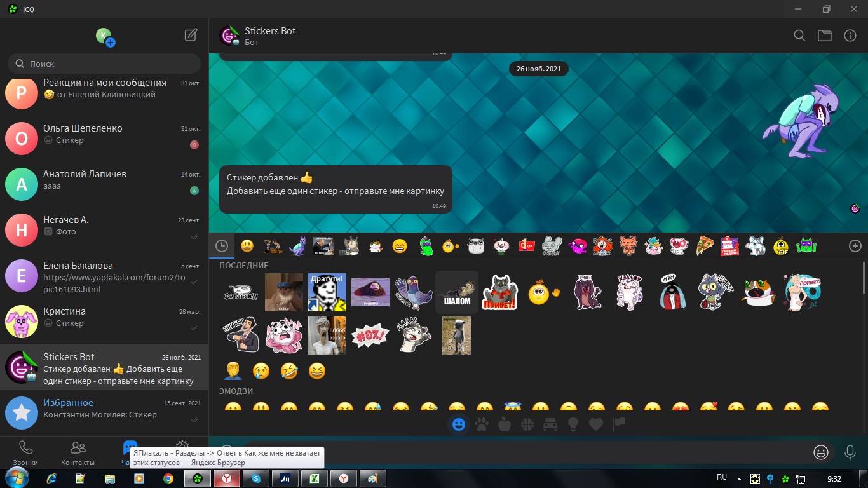Send the ШАЛОМ sticker
868x488 pixels.
coord(457,292)
